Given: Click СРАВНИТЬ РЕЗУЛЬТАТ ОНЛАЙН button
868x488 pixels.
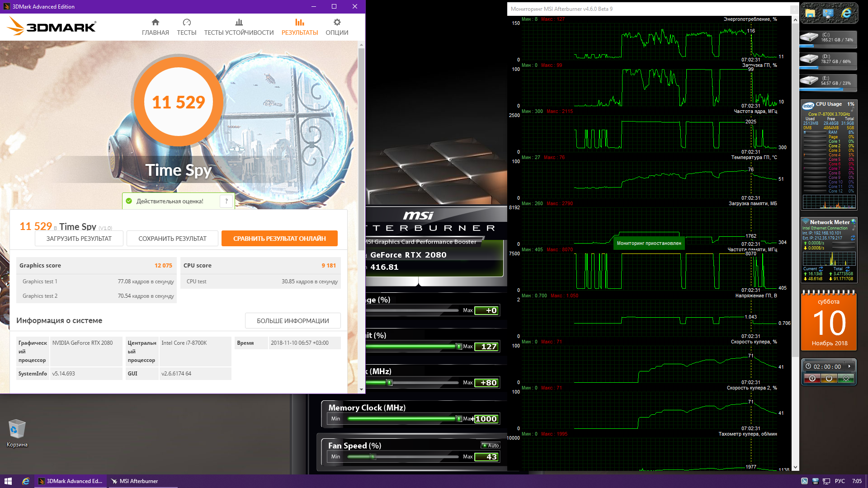Looking at the screenshot, I should point(279,239).
